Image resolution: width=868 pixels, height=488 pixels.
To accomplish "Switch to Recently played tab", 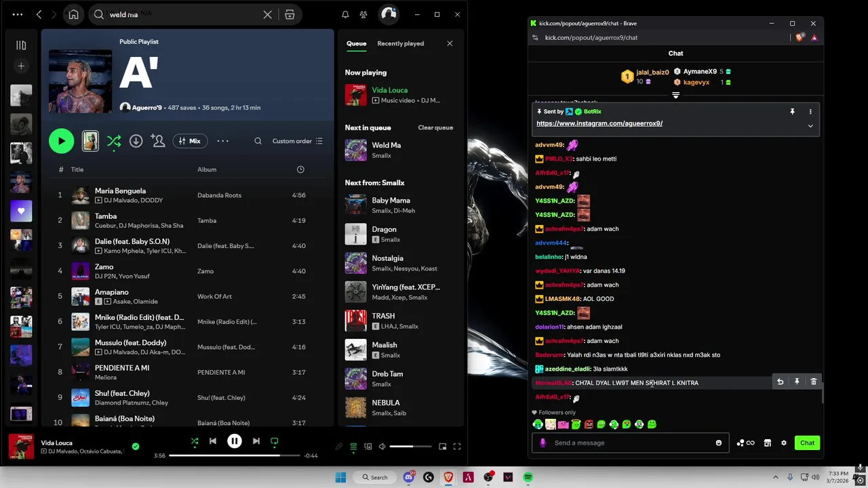I will [x=400, y=43].
